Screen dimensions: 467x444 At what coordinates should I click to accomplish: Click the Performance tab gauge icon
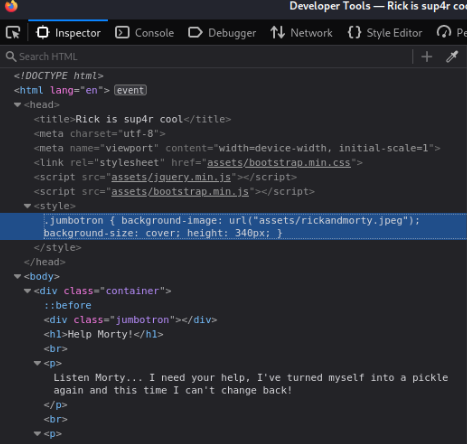pyautogui.click(x=444, y=33)
